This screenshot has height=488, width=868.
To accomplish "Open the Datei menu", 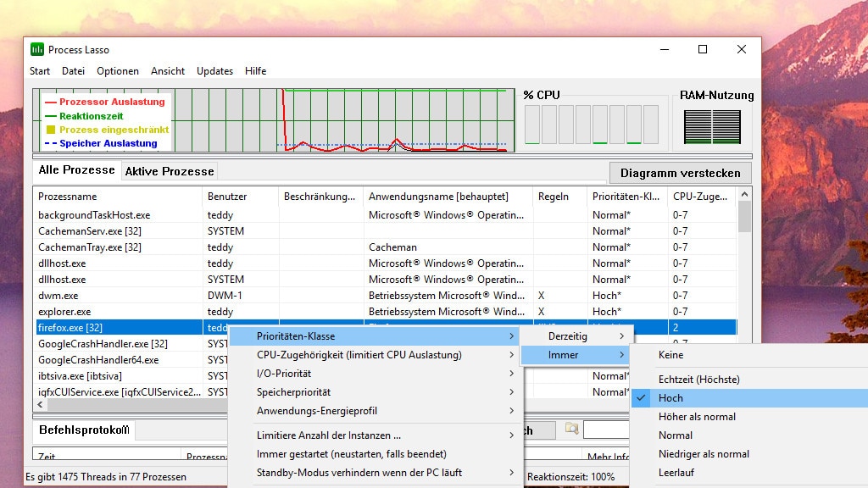I will pyautogui.click(x=73, y=71).
